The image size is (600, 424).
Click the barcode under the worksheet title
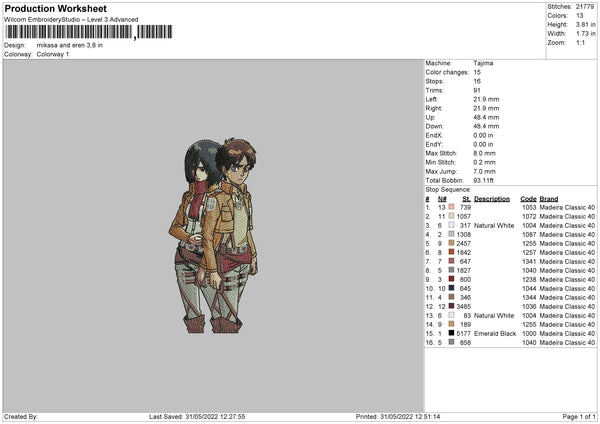point(89,32)
